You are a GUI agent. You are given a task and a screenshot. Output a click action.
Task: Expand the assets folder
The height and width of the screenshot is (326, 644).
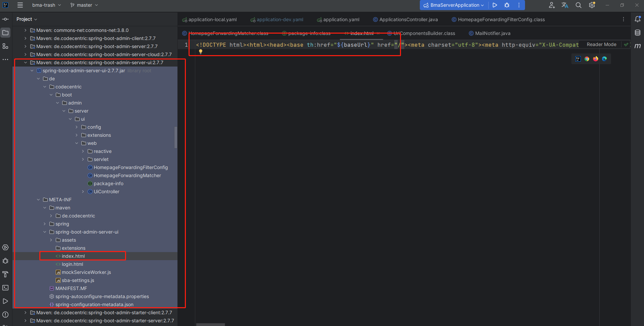(51, 240)
